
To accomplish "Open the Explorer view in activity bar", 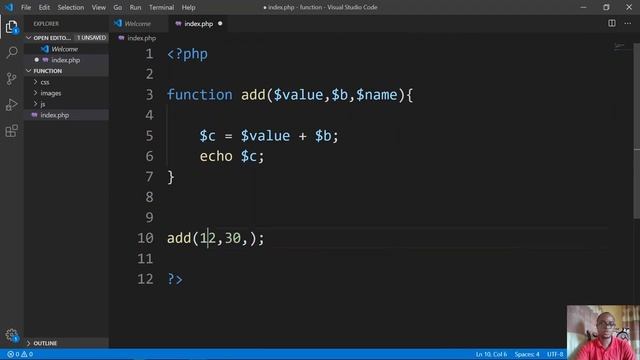I will coord(11,27).
